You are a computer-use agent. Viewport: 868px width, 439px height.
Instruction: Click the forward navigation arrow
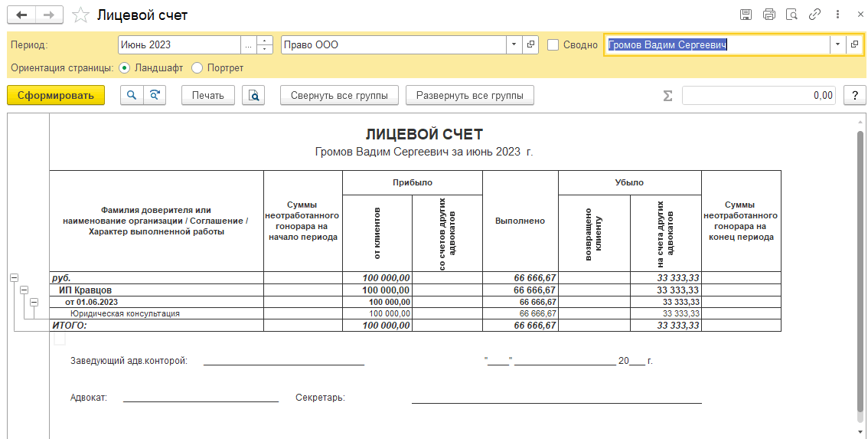click(x=49, y=15)
